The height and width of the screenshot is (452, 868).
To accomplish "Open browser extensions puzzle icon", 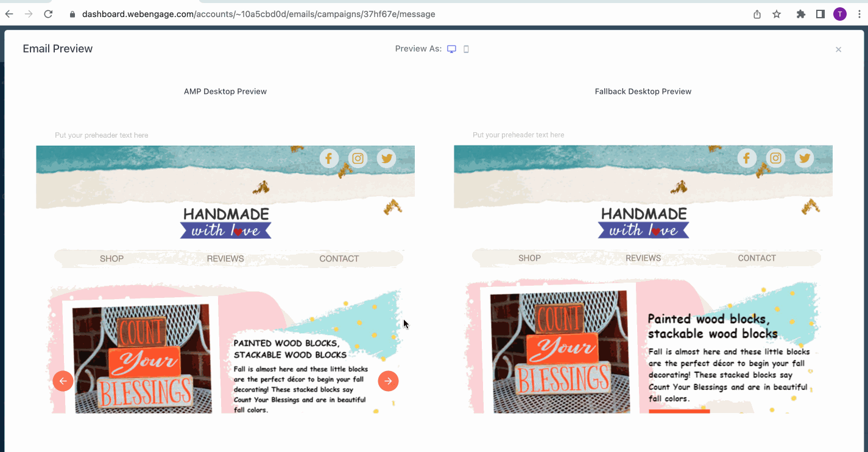I will coord(800,14).
